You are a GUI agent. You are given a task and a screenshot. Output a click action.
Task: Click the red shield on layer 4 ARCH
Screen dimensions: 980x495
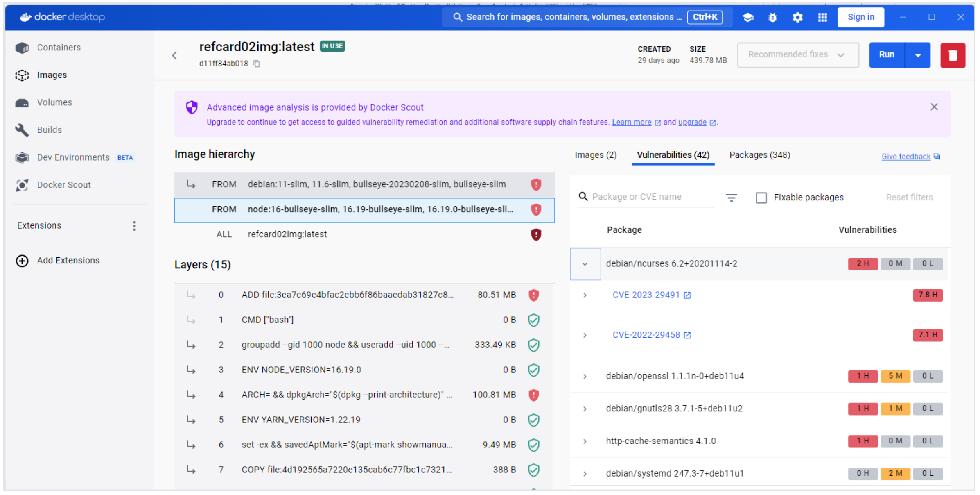click(x=533, y=395)
